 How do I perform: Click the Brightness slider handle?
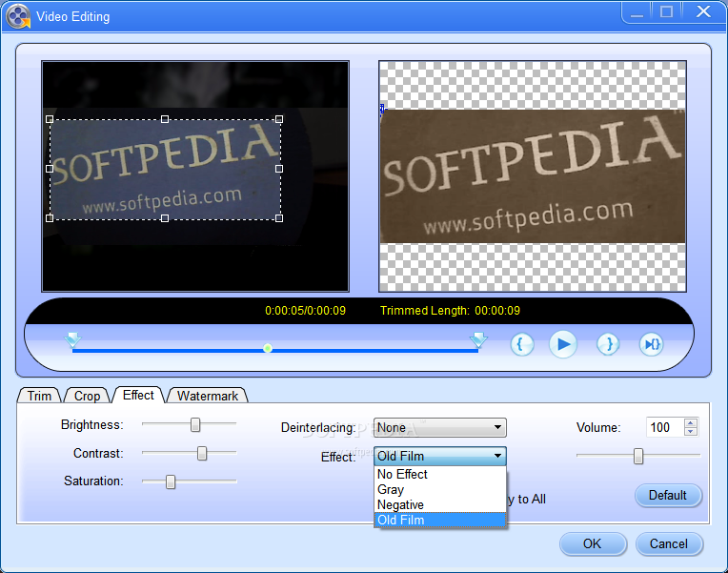[195, 424]
